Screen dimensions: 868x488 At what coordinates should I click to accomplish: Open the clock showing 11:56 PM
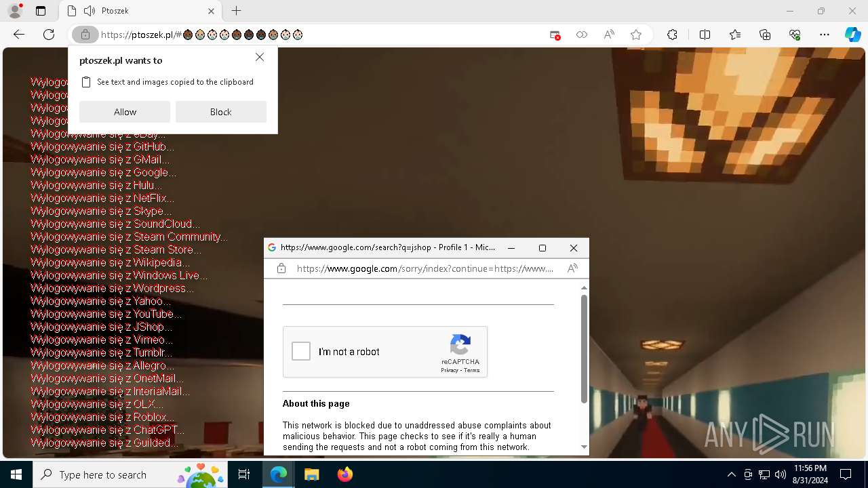[810, 474]
